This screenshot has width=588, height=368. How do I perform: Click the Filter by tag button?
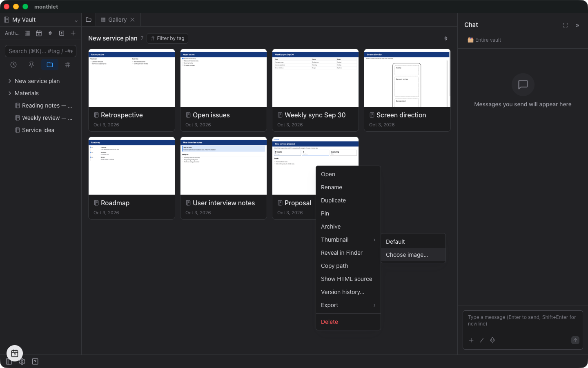point(167,38)
